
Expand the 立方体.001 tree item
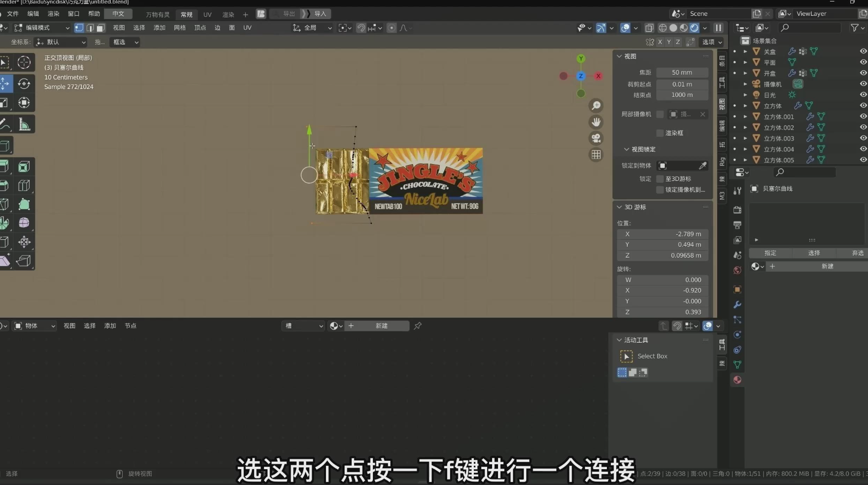(745, 117)
